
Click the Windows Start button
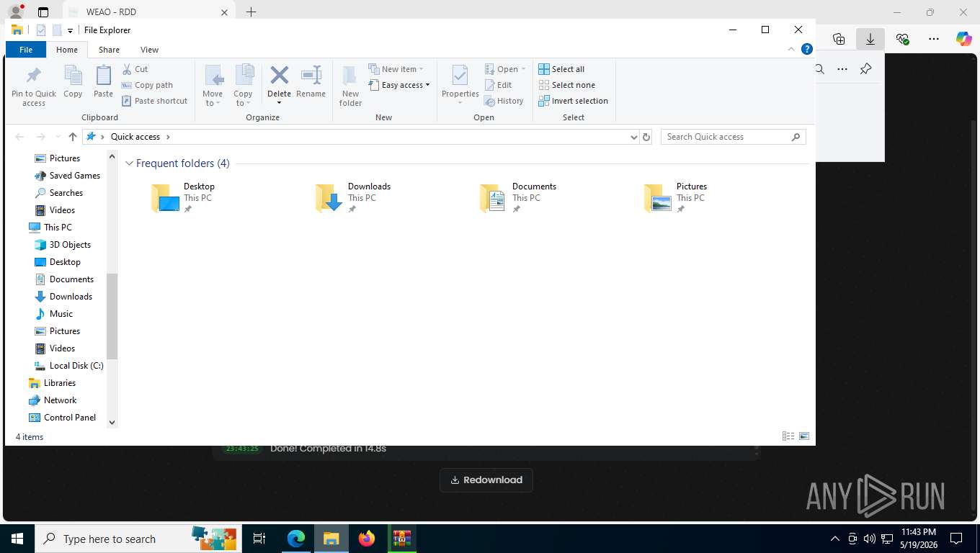[x=17, y=539]
